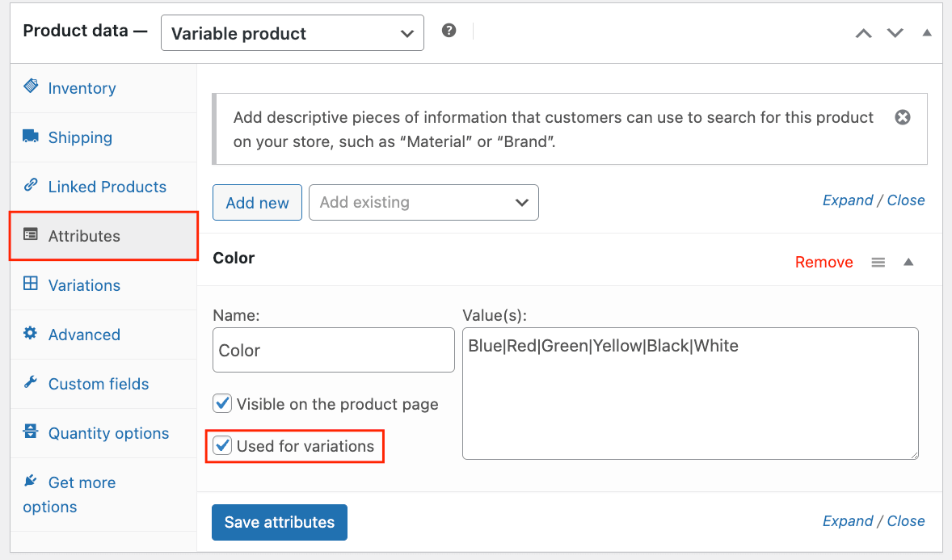Open the Shipping tab

[x=103, y=137]
